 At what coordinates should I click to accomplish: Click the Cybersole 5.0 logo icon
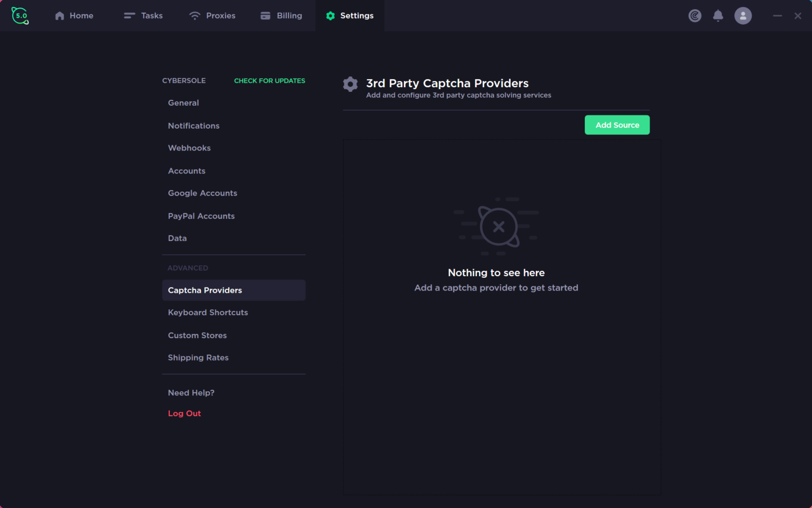tap(20, 15)
